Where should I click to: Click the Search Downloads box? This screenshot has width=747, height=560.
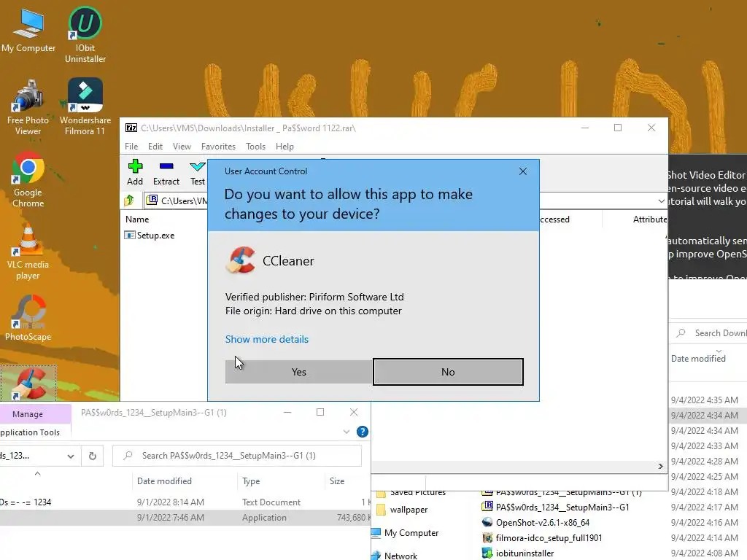point(710,332)
